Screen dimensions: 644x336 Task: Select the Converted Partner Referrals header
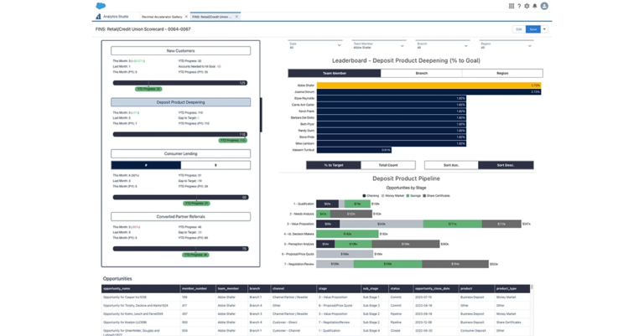[x=181, y=217]
